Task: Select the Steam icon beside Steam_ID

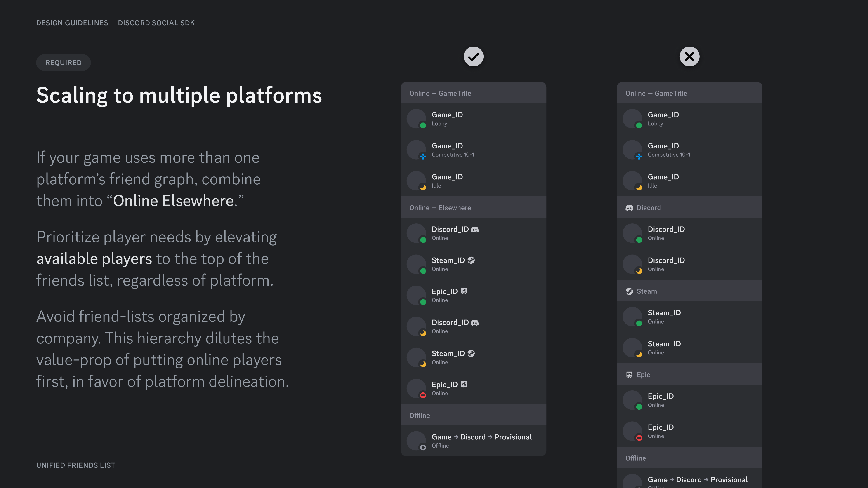Action: point(471,260)
